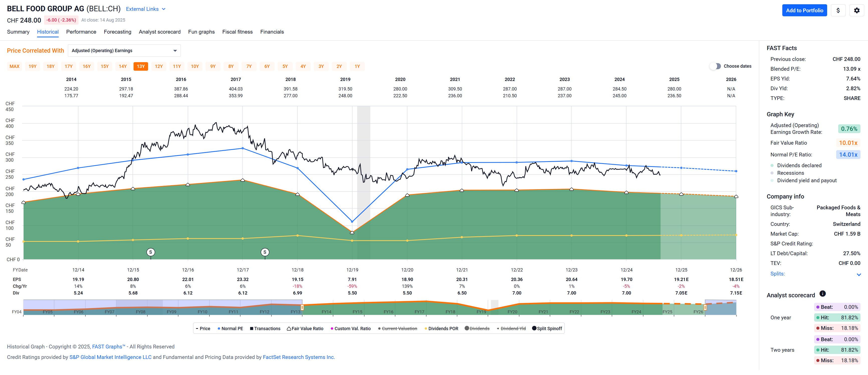Screen dimensions: 868x375
Task: Click the first split marker S icon
Action: [x=151, y=252]
